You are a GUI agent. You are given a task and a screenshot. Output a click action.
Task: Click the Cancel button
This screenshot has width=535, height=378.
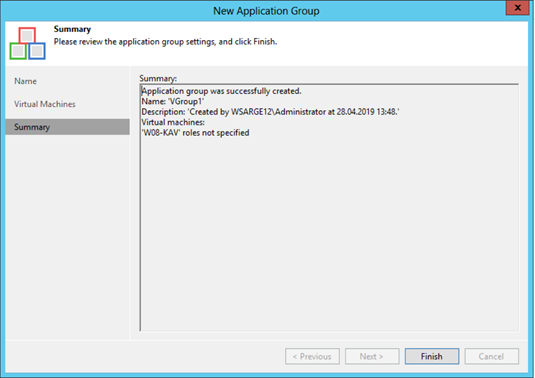tap(491, 356)
